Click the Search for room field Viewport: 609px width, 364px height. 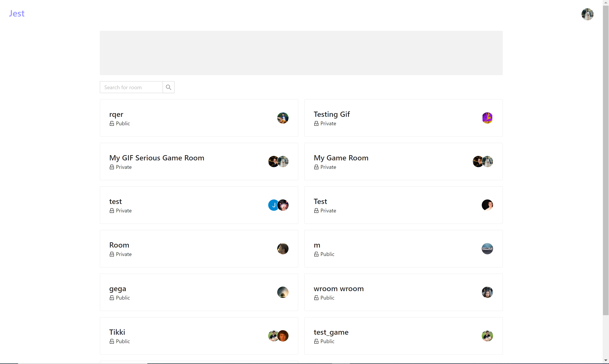(131, 87)
